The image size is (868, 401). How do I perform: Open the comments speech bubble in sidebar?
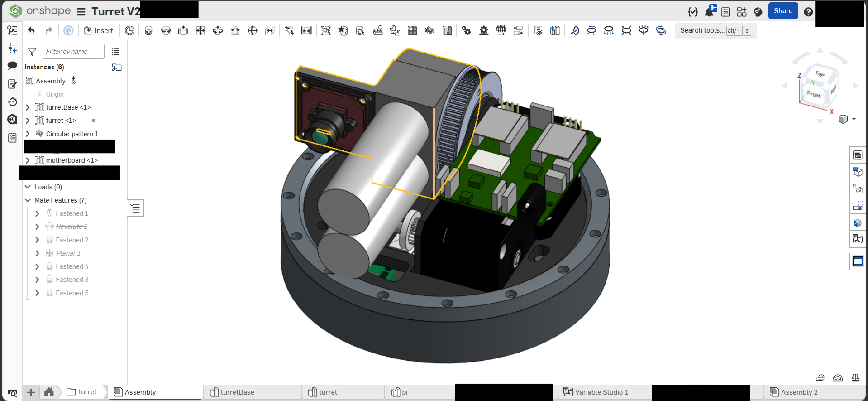(x=12, y=66)
